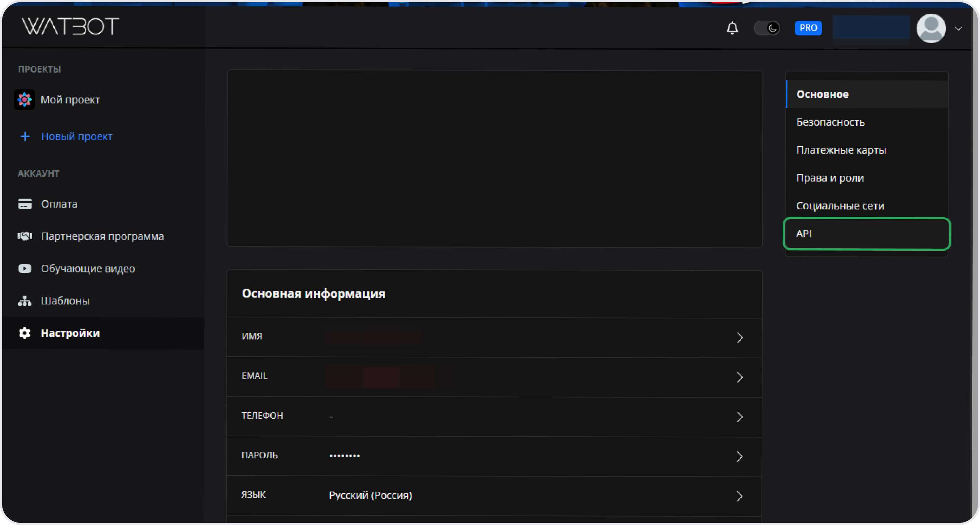The image size is (980, 525).
Task: Open Мой проект flower icon
Action: coord(25,100)
